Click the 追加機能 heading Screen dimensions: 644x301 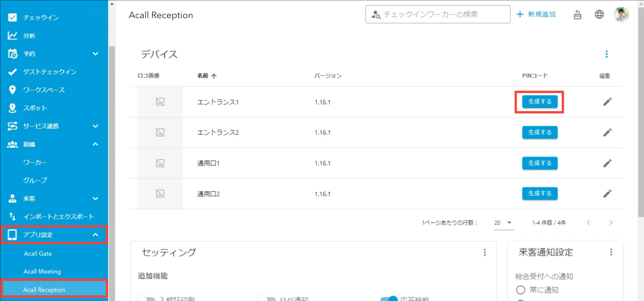pos(153,276)
